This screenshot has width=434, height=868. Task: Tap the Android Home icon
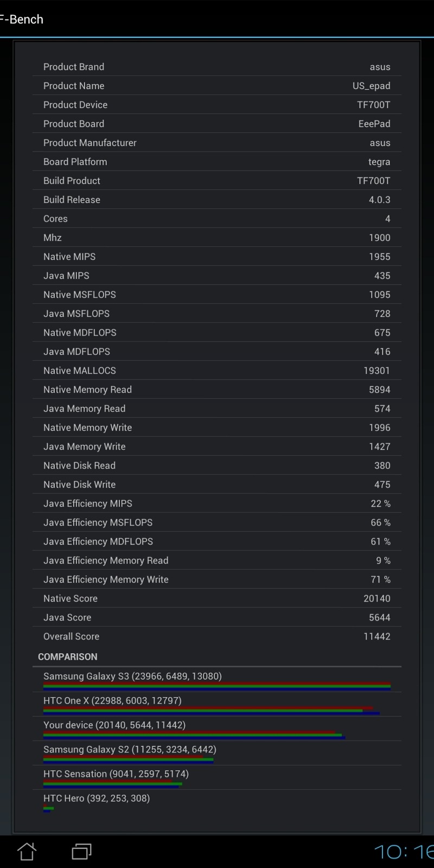27,851
